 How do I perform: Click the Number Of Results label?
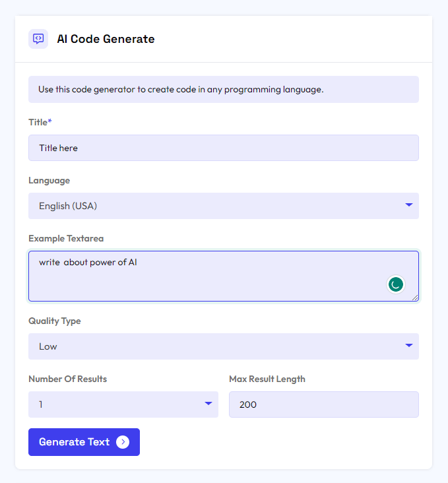point(67,379)
